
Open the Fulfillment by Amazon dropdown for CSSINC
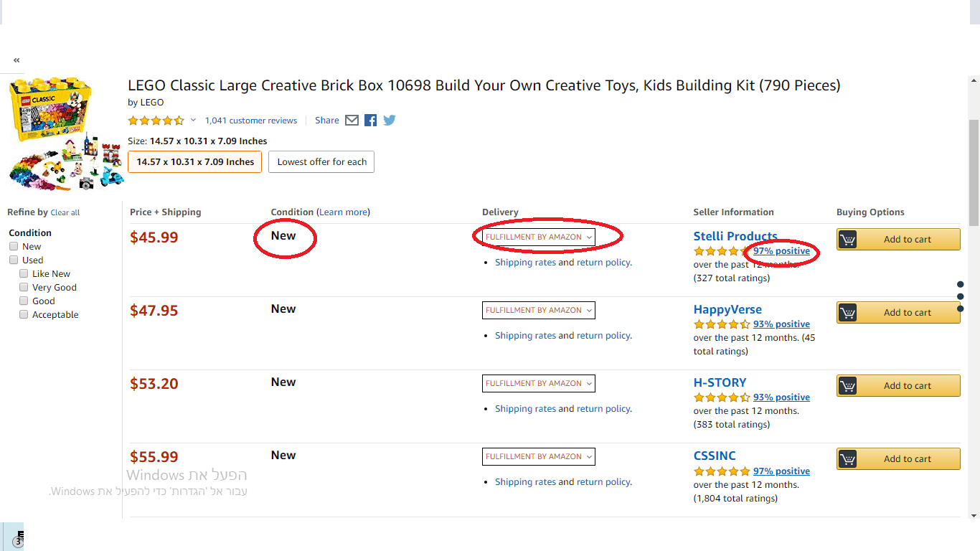click(x=538, y=457)
